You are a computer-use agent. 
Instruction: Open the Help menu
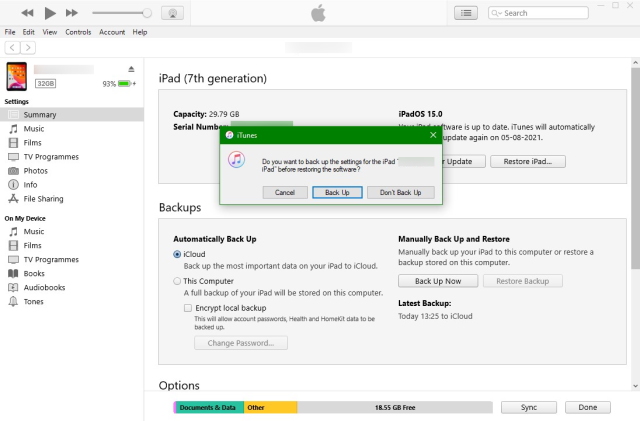[140, 32]
